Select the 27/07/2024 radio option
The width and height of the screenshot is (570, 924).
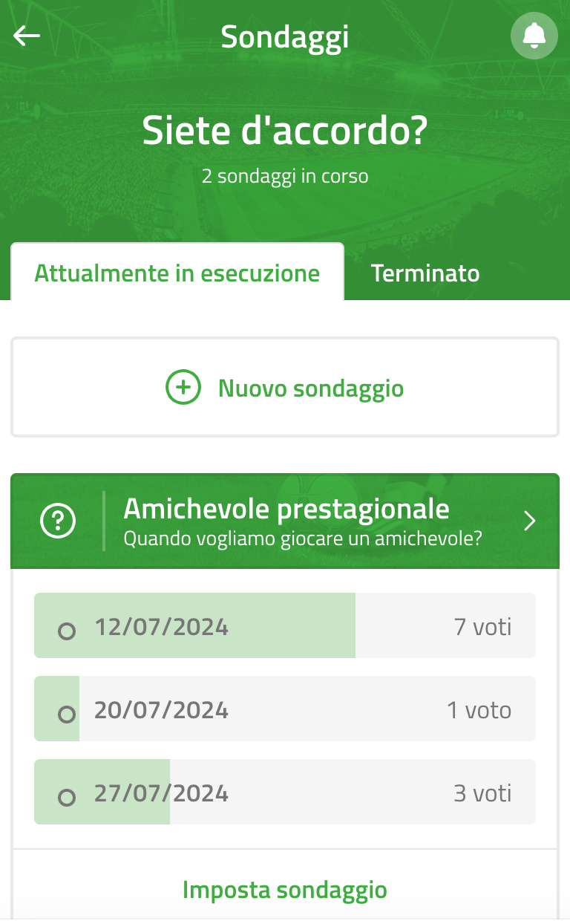click(x=67, y=798)
